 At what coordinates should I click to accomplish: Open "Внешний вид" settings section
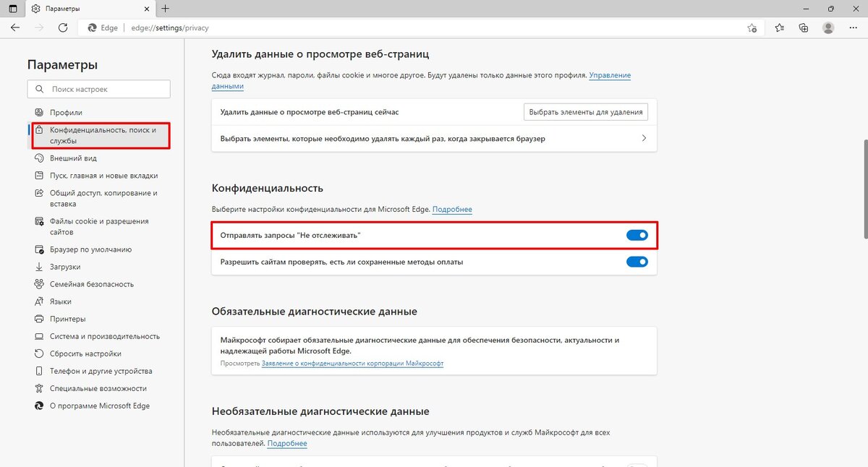pos(73,158)
